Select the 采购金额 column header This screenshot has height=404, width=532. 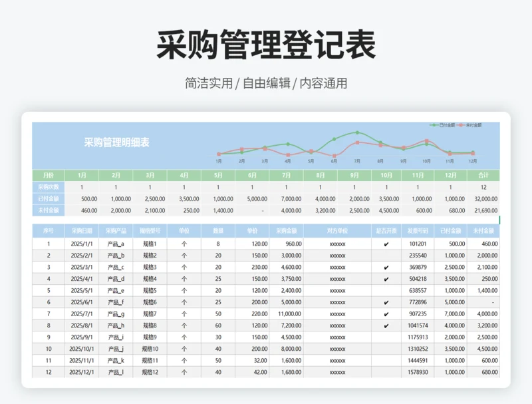click(x=287, y=231)
